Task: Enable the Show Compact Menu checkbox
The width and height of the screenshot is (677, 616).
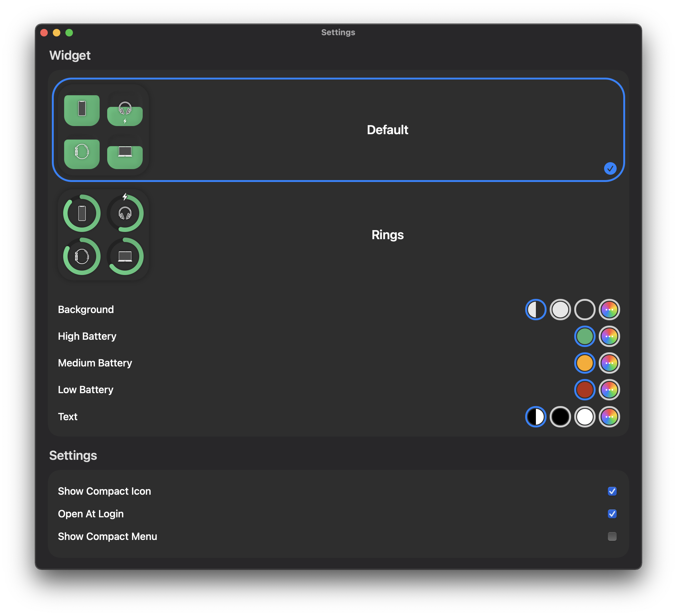Action: pyautogui.click(x=612, y=536)
